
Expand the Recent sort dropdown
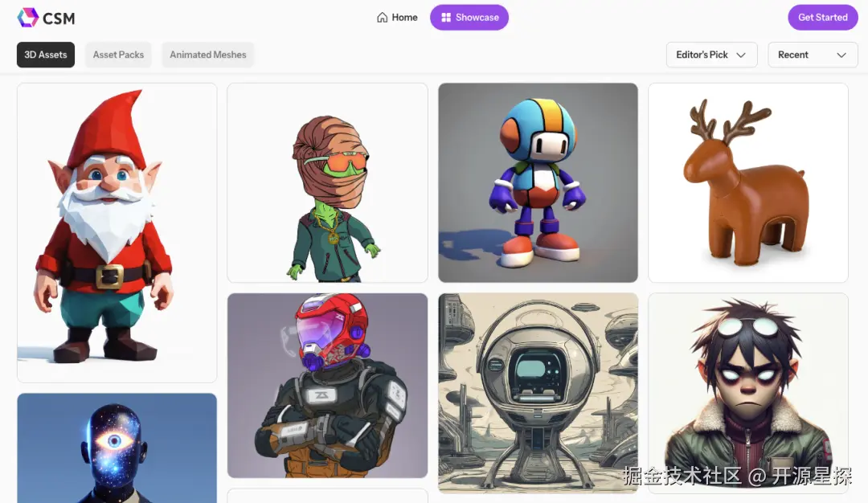[812, 55]
